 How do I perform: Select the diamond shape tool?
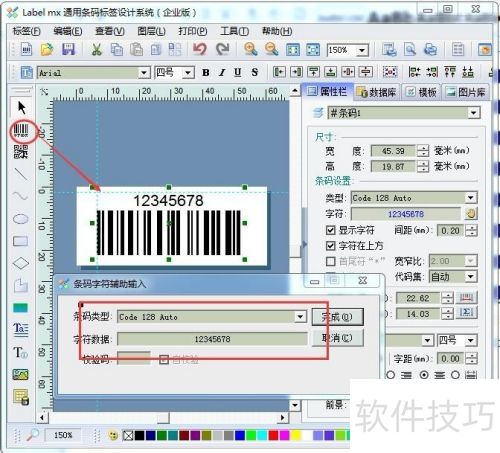pyautogui.click(x=21, y=263)
